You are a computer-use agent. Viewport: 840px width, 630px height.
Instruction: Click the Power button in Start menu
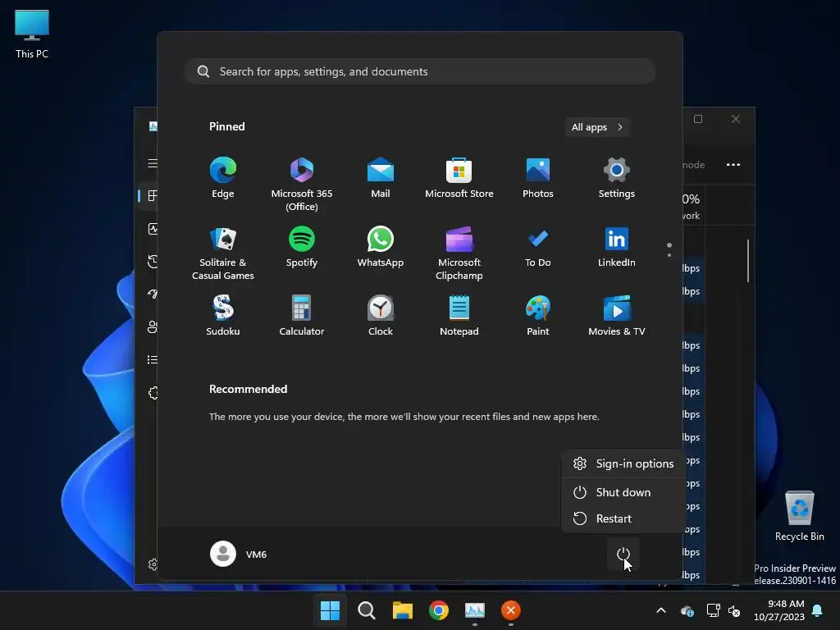[x=623, y=554]
